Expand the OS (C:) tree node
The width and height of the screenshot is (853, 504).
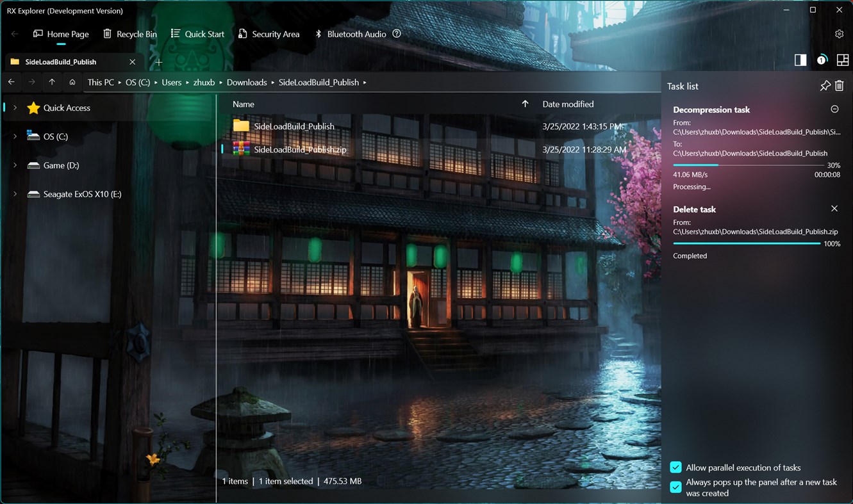tap(15, 136)
